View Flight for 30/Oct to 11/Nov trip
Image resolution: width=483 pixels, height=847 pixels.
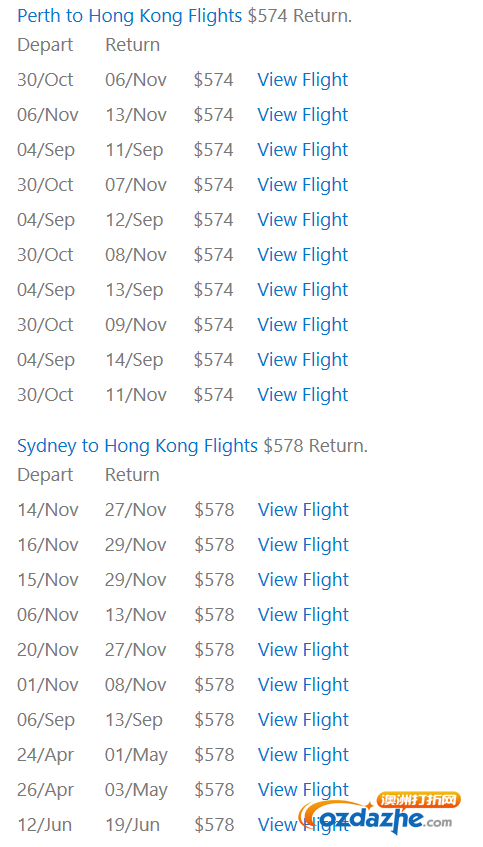pos(303,395)
